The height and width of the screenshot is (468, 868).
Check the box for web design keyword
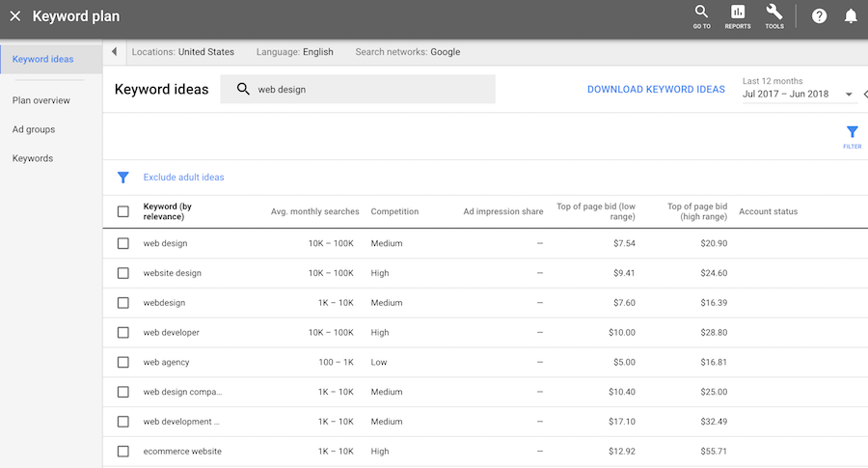point(122,243)
